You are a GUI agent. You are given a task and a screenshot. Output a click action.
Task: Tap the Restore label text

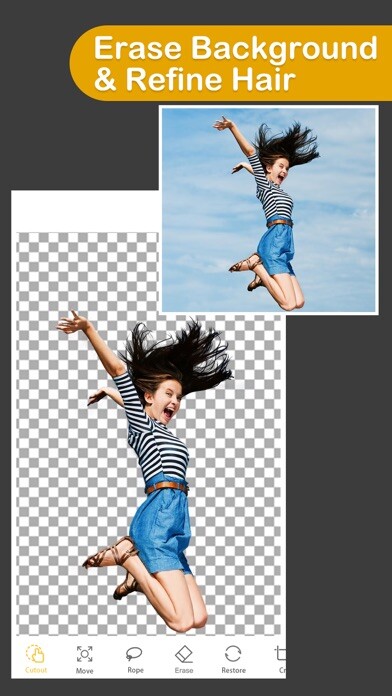click(x=234, y=670)
